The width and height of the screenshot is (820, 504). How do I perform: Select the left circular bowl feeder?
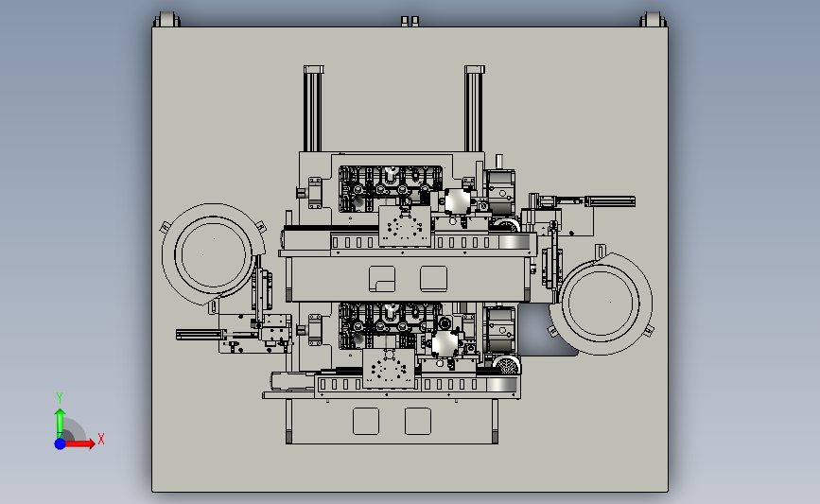click(x=213, y=254)
